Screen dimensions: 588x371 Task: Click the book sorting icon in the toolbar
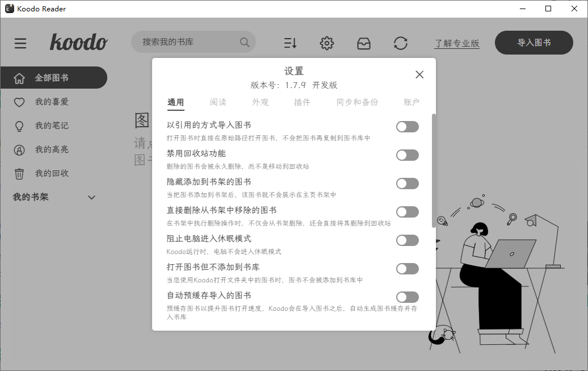290,43
